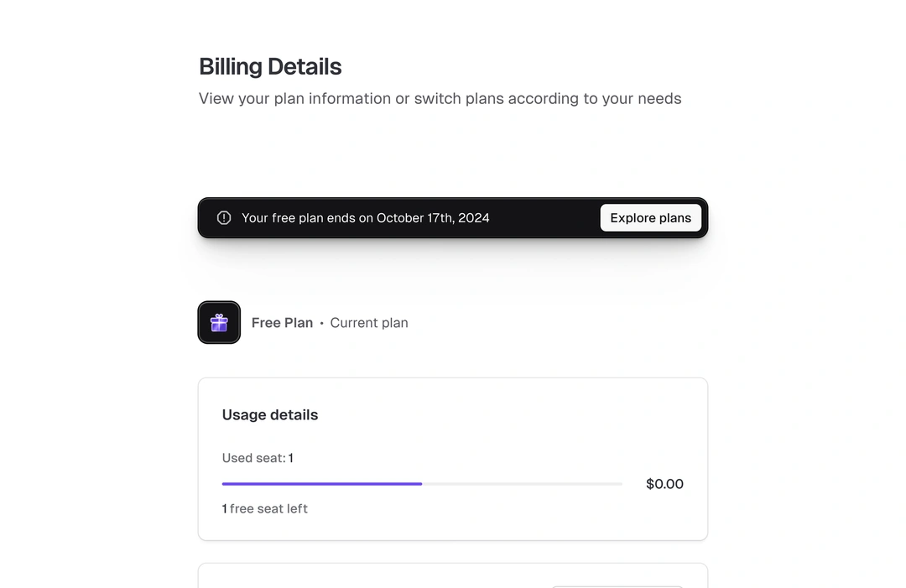Image resolution: width=906 pixels, height=588 pixels.
Task: Click the dot separator after Free Plan
Action: (x=322, y=324)
